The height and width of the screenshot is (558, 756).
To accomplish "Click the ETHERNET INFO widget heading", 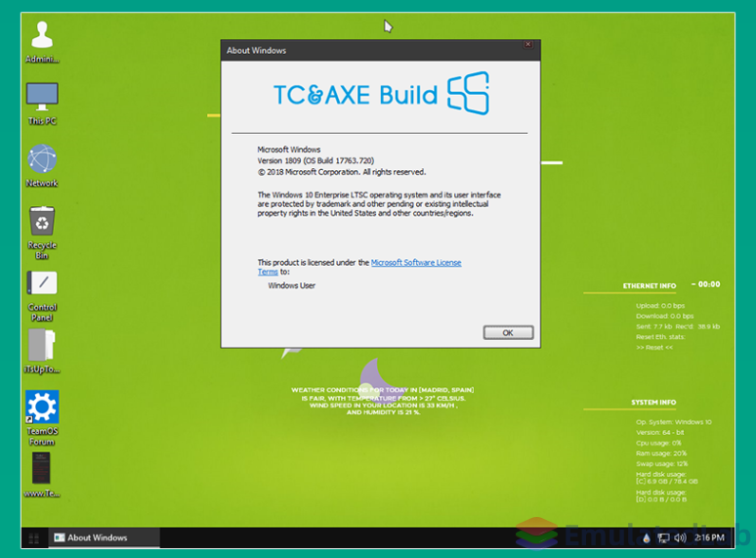I will pos(649,286).
